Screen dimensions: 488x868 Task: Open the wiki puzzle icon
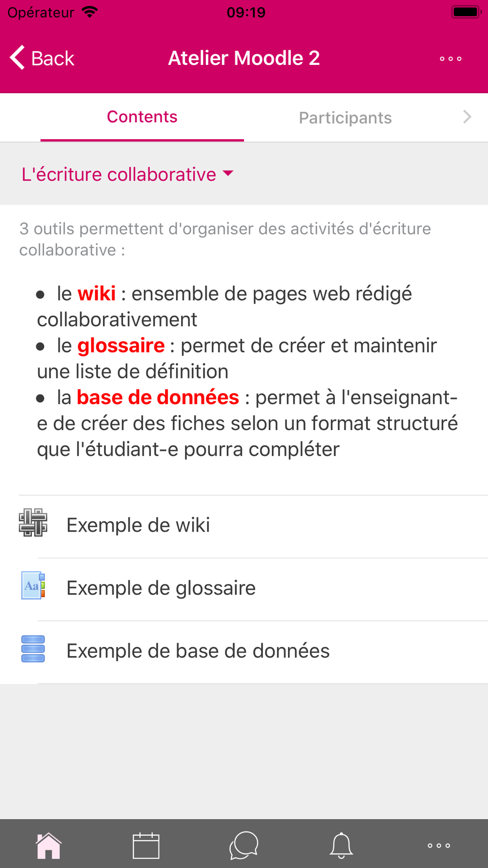(33, 522)
